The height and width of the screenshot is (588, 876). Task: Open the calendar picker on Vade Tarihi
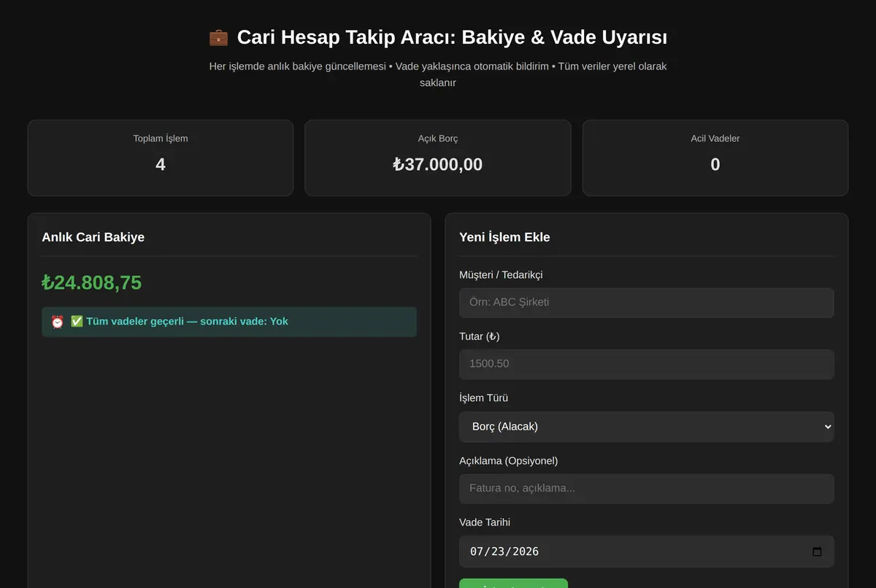pyautogui.click(x=817, y=552)
